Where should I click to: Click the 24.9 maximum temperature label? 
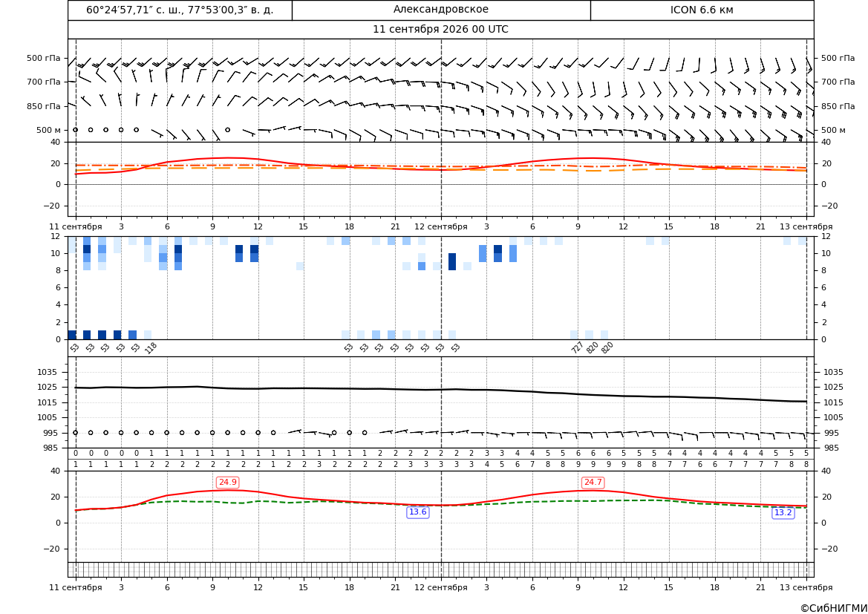(x=227, y=483)
